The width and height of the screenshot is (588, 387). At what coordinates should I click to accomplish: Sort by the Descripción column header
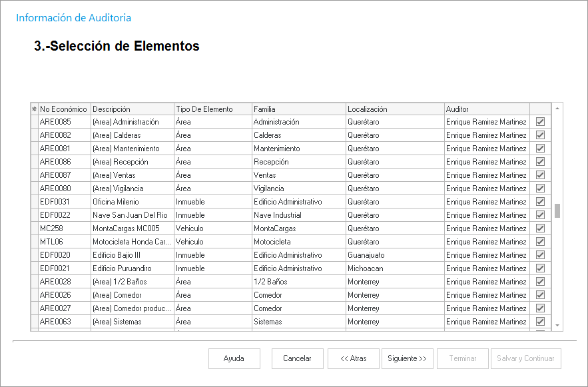(132, 109)
